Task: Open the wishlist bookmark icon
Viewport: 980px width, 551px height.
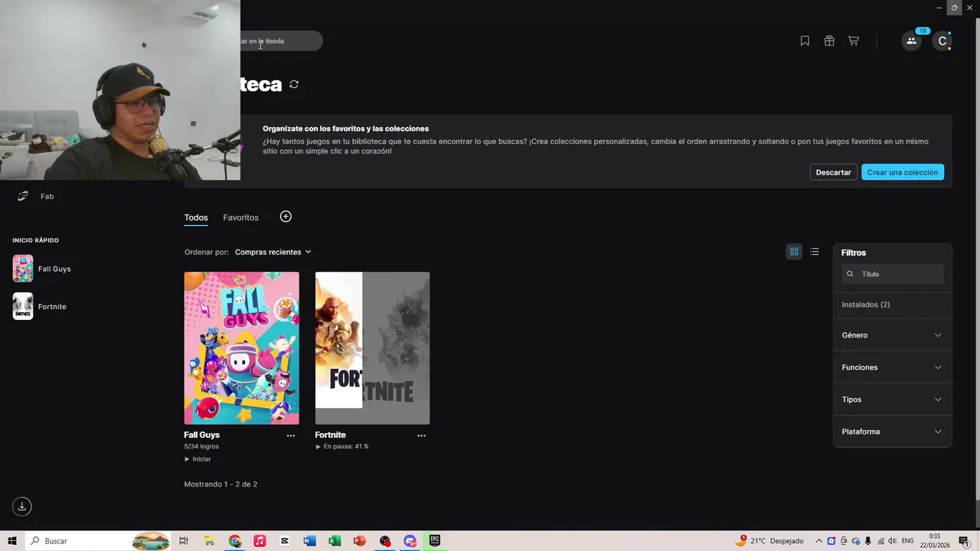Action: click(x=805, y=41)
